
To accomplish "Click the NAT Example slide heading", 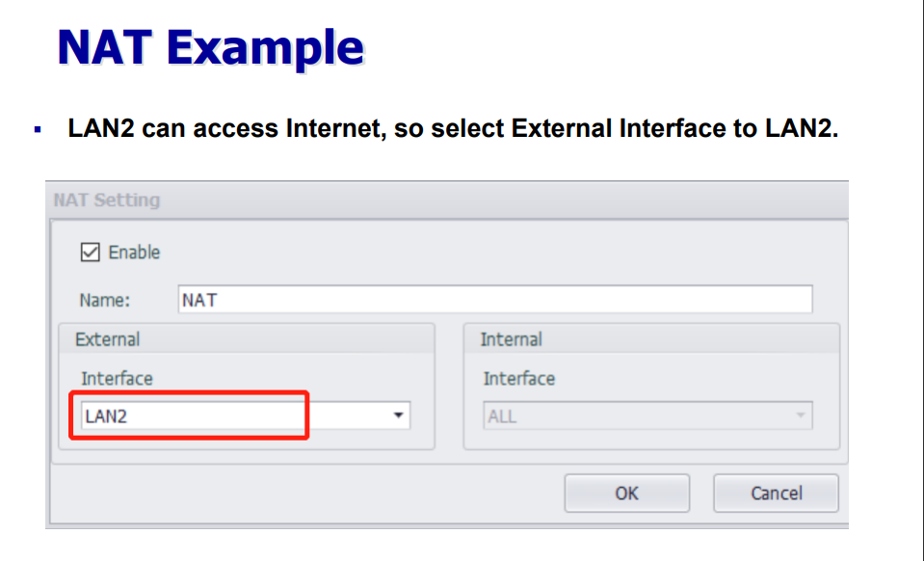I will pyautogui.click(x=211, y=47).
